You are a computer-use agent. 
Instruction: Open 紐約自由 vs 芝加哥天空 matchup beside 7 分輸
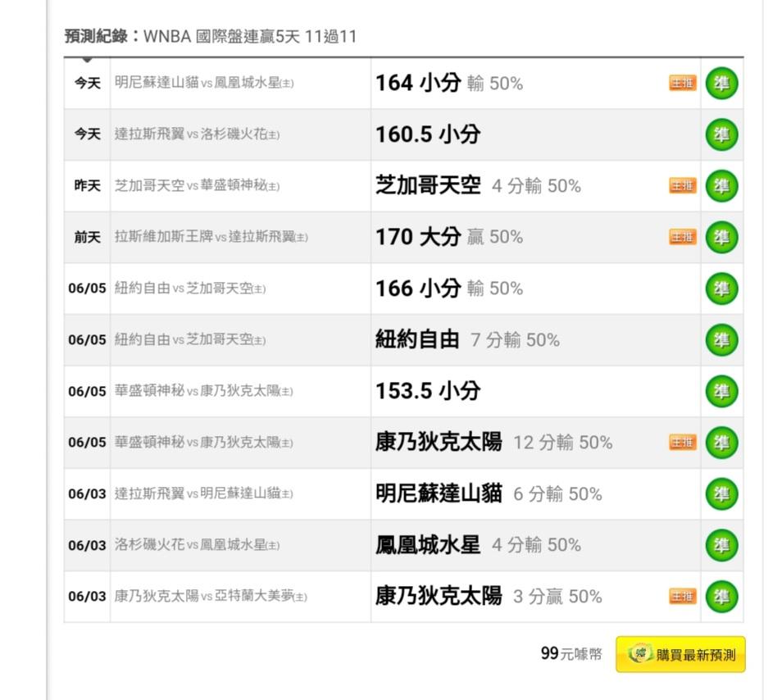[x=190, y=339]
